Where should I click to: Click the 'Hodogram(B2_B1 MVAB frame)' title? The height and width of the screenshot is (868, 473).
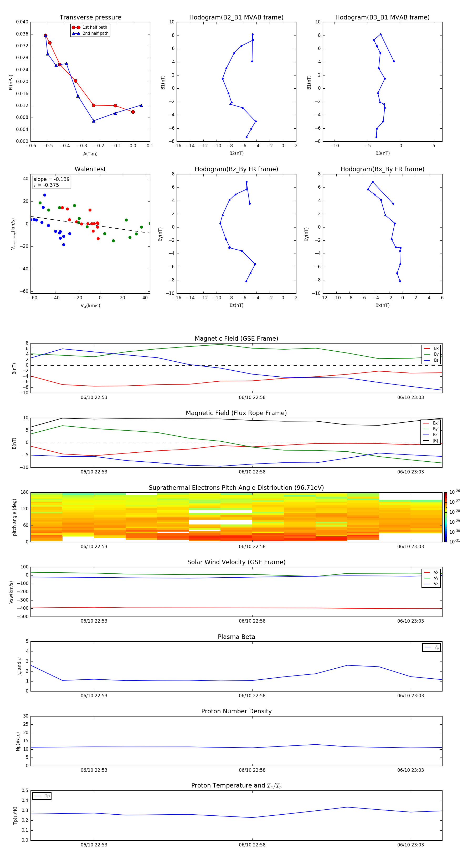[236, 18]
